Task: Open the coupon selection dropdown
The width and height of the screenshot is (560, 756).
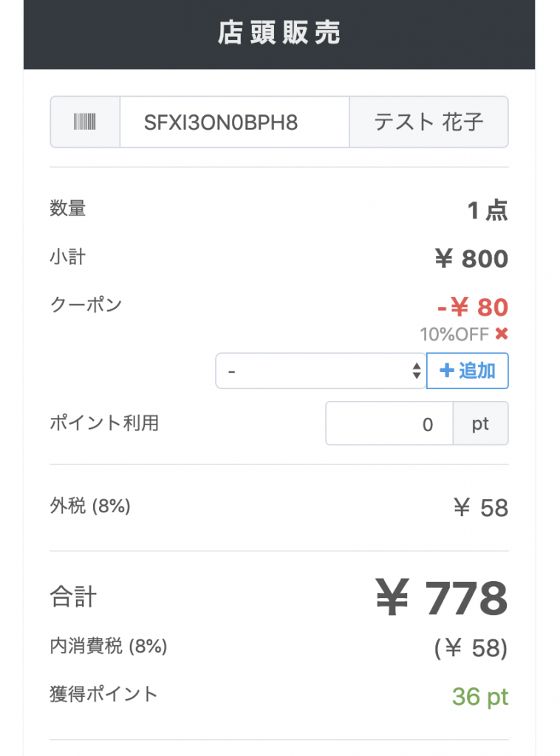Action: click(x=321, y=371)
